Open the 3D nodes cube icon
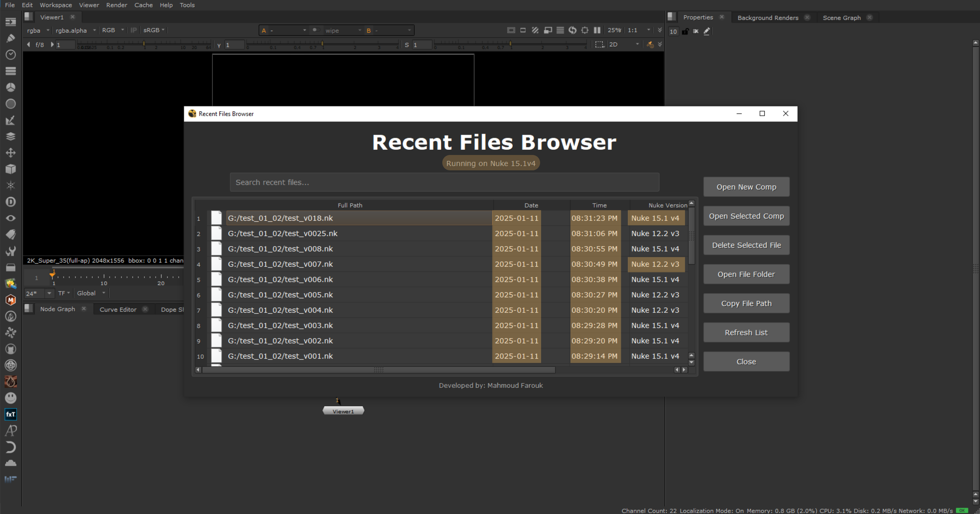 [x=10, y=169]
